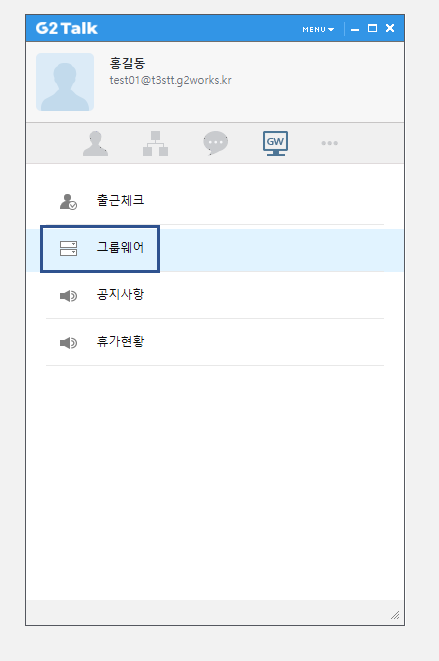Expand the MENU dropdown in title bar
The height and width of the screenshot is (661, 439).
click(x=318, y=30)
